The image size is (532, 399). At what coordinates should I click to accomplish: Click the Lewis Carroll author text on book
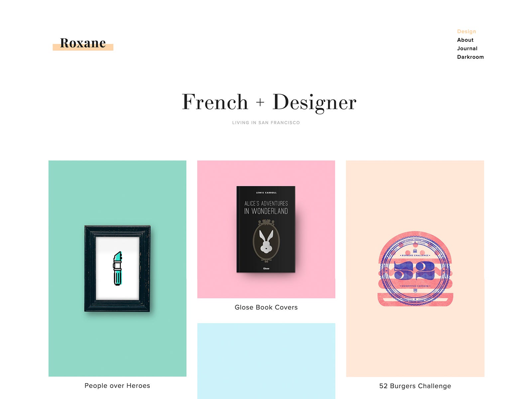266,193
